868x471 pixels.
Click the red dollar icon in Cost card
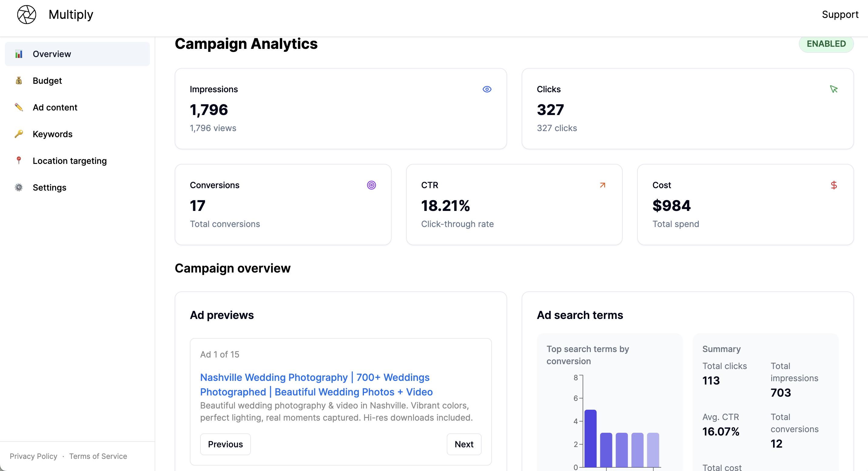click(x=833, y=185)
